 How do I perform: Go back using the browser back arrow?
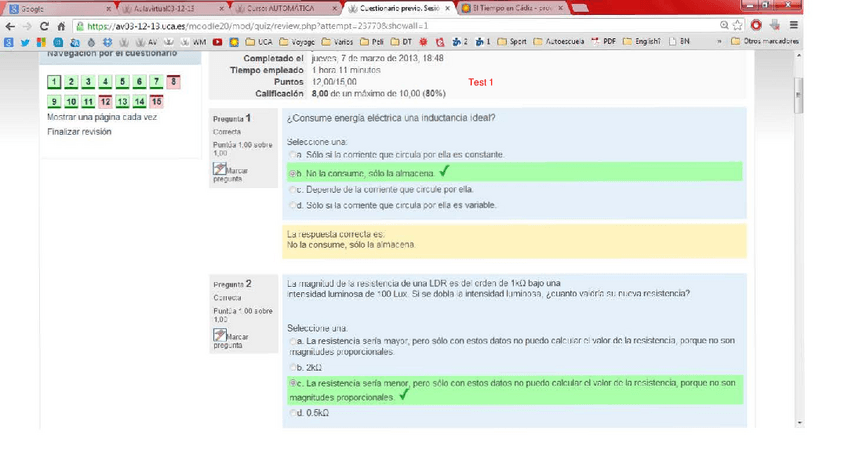tap(10, 26)
